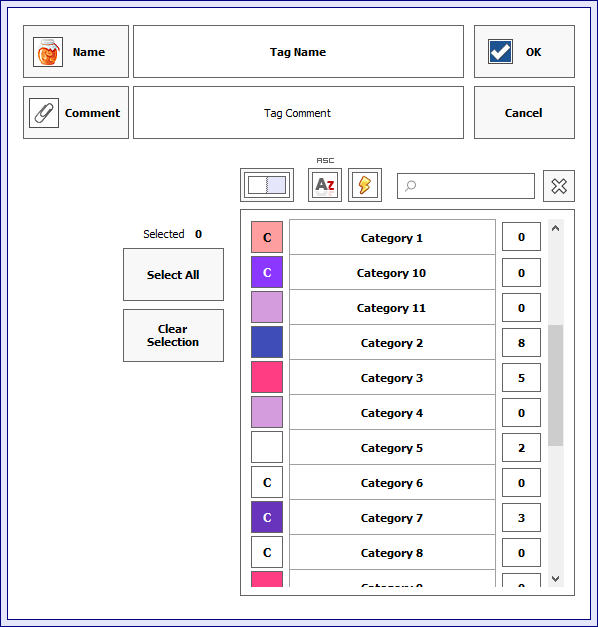This screenshot has width=598, height=627.
Task: Click the pink Category 1 color swatch
Action: click(x=267, y=237)
